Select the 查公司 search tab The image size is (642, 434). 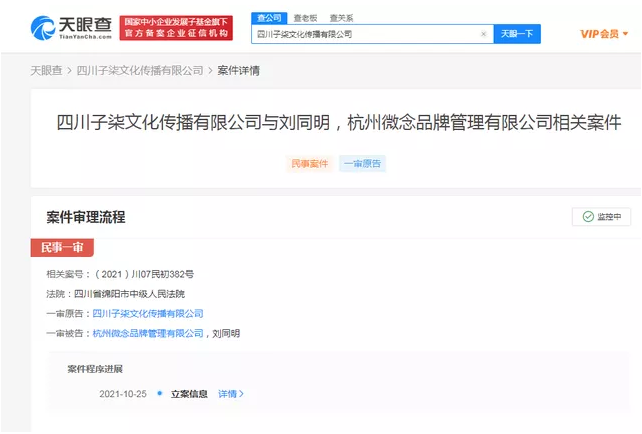click(269, 18)
